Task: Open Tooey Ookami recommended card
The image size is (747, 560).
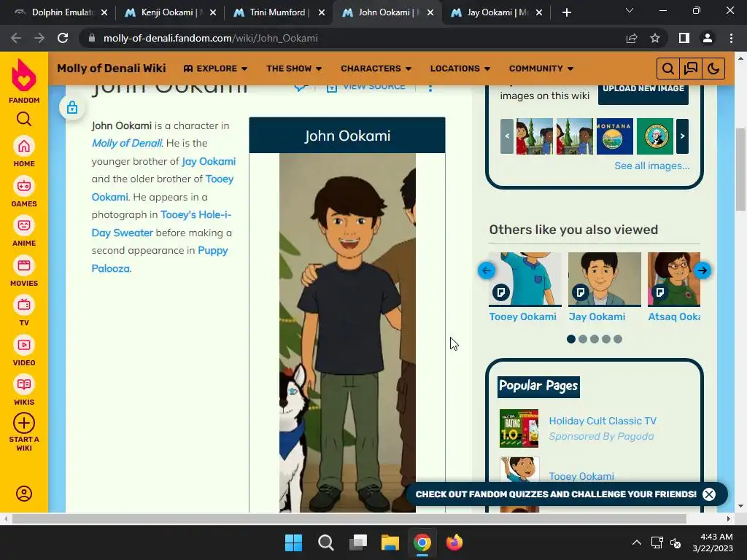Action: pyautogui.click(x=525, y=287)
